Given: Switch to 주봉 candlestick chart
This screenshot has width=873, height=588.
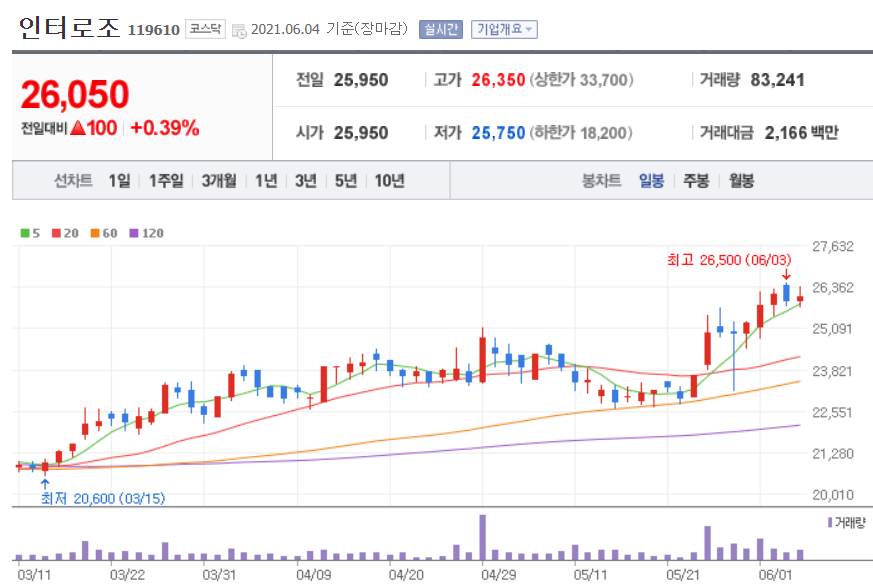Looking at the screenshot, I should [697, 180].
